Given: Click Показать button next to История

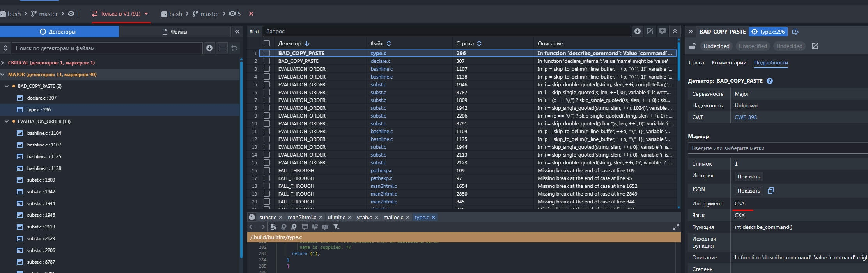Looking at the screenshot, I should pos(748,177).
